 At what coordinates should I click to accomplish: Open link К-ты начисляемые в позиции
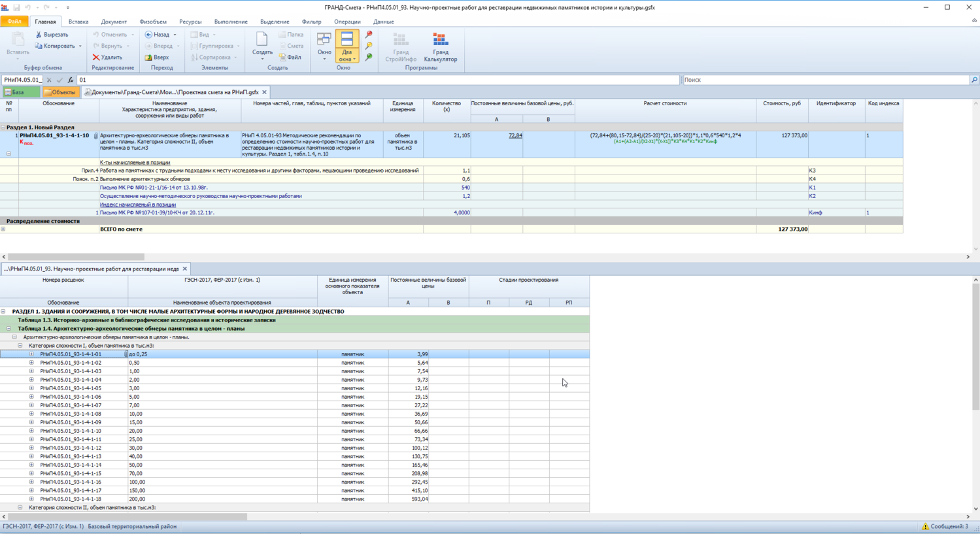(x=135, y=162)
